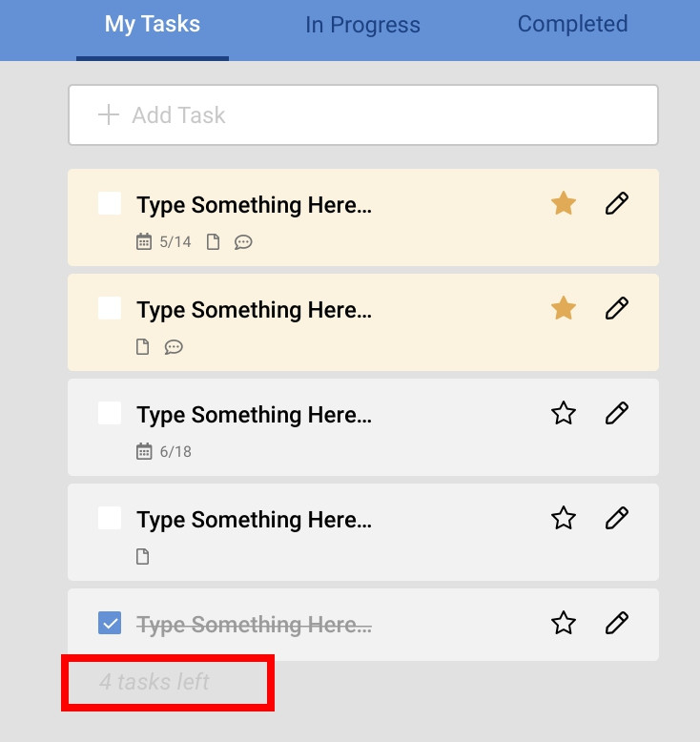The image size is (700, 742).
Task: Click the file icon on second task
Action: tap(143, 346)
